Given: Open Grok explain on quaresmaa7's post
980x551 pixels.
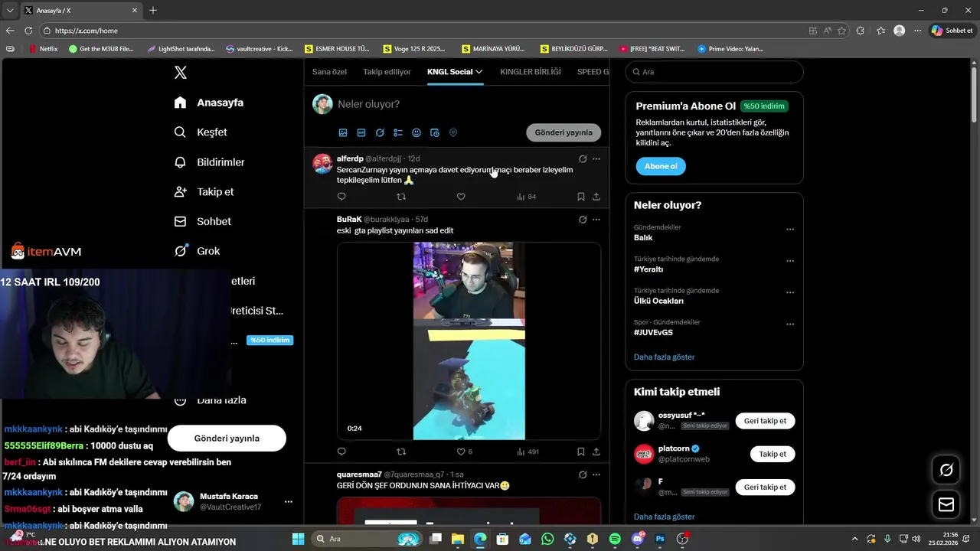Looking at the screenshot, I should coord(583,474).
